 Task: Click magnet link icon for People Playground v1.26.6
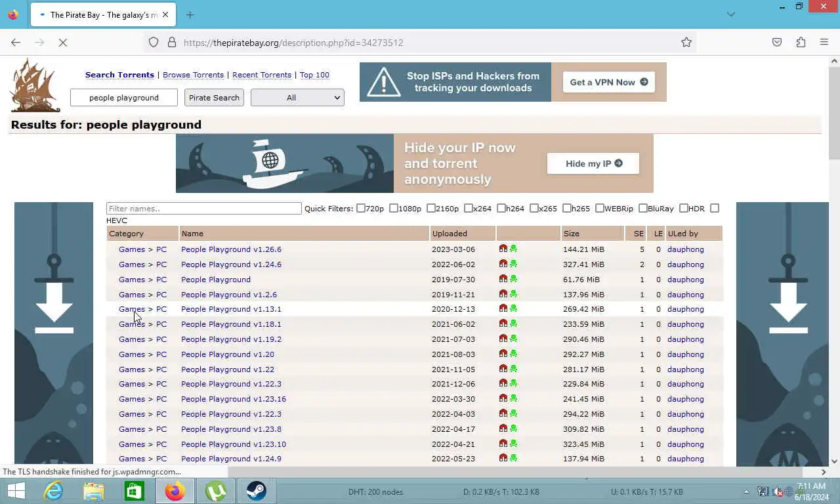(503, 249)
